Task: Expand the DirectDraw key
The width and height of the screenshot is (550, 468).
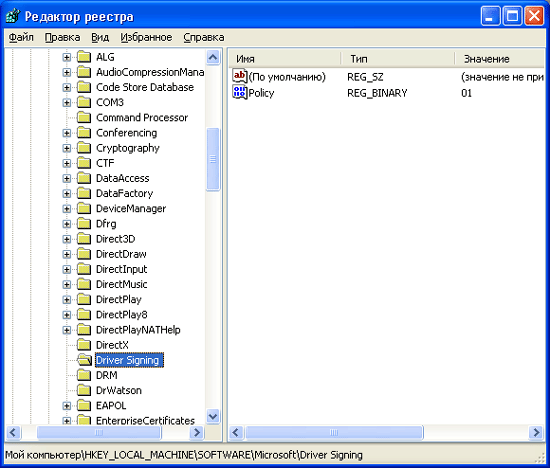Action: 67,254
